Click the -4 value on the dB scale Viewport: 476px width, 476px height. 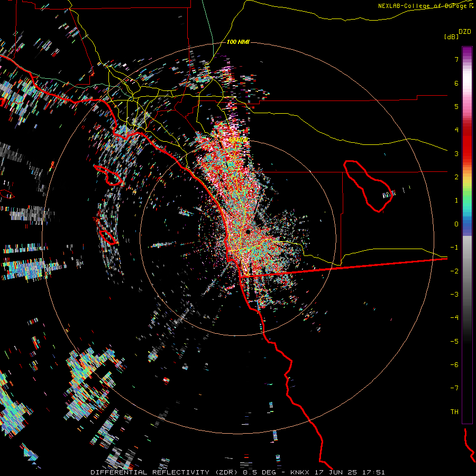[x=454, y=318]
